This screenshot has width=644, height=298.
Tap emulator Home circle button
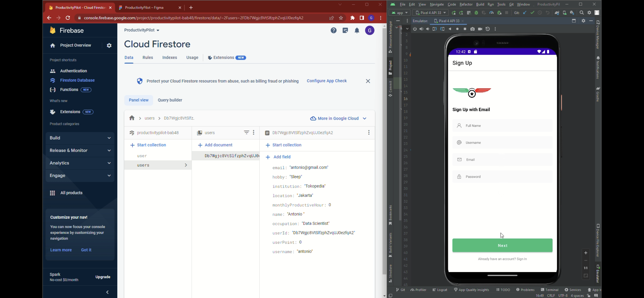click(457, 29)
